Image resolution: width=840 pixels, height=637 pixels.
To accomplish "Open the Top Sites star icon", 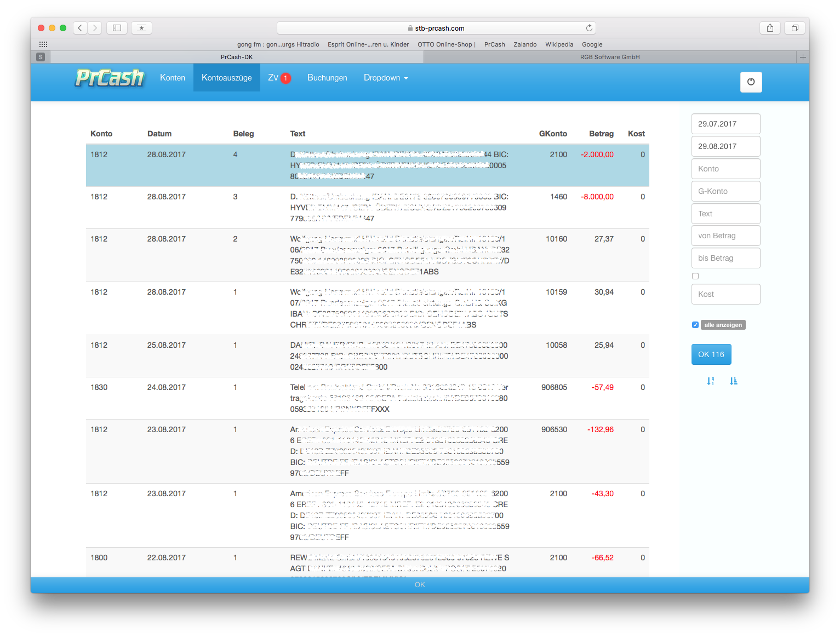I will [x=141, y=28].
